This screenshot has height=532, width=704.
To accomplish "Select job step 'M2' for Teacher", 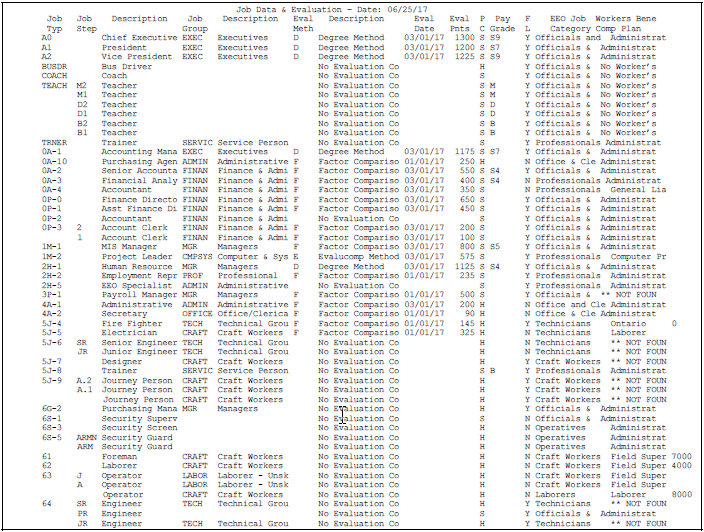I will [x=82, y=86].
